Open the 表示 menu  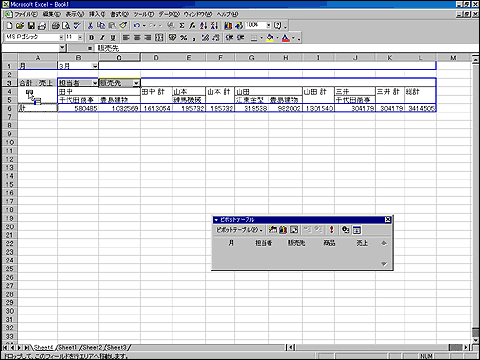coord(75,14)
